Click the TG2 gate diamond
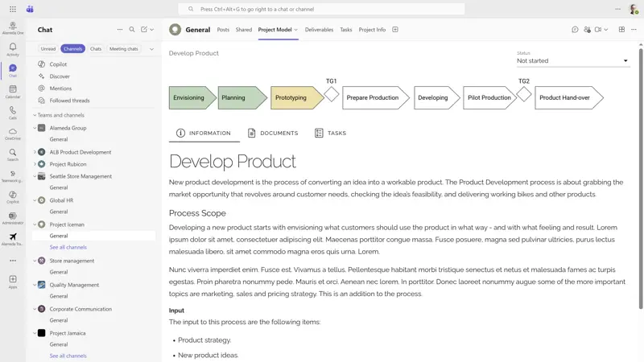The image size is (644, 362). 524,95
